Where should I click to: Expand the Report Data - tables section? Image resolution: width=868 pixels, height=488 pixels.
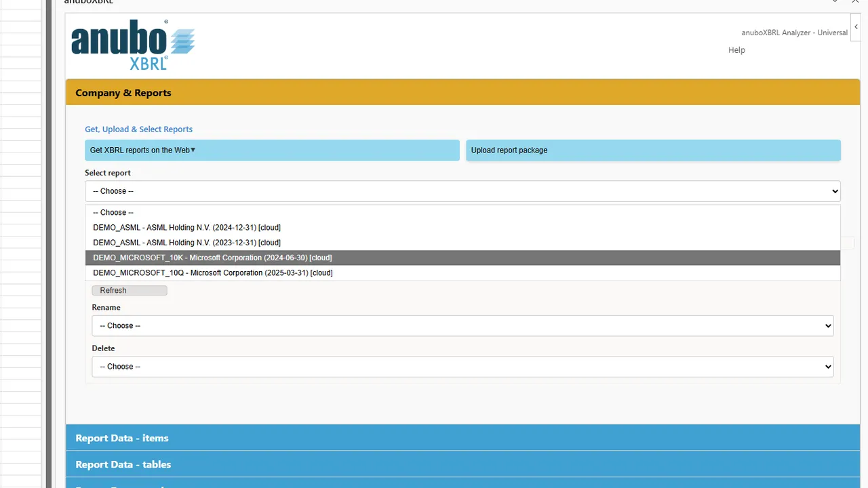(x=462, y=464)
